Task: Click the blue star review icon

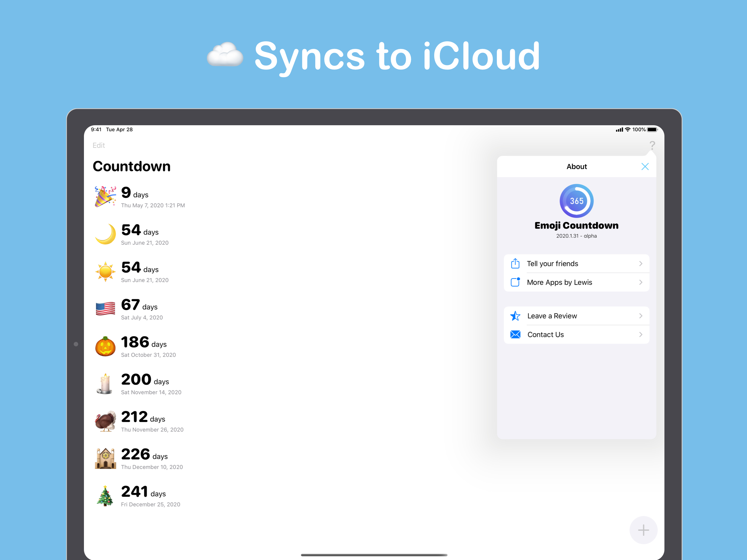Action: click(515, 316)
